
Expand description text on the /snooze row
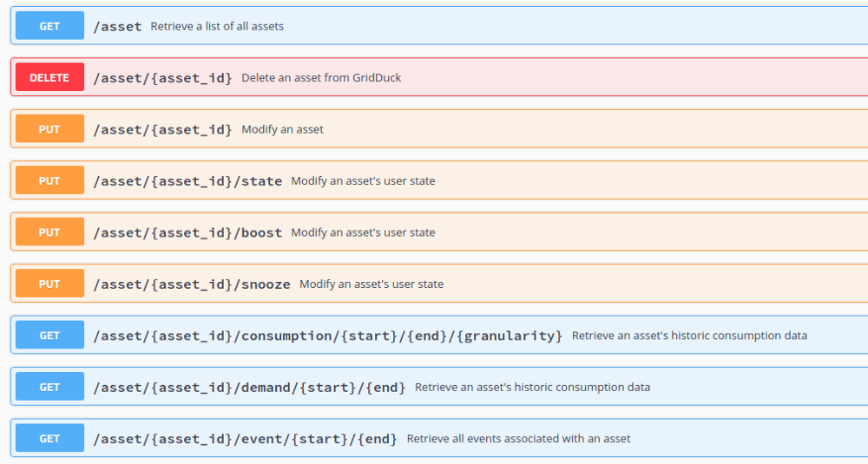(372, 284)
